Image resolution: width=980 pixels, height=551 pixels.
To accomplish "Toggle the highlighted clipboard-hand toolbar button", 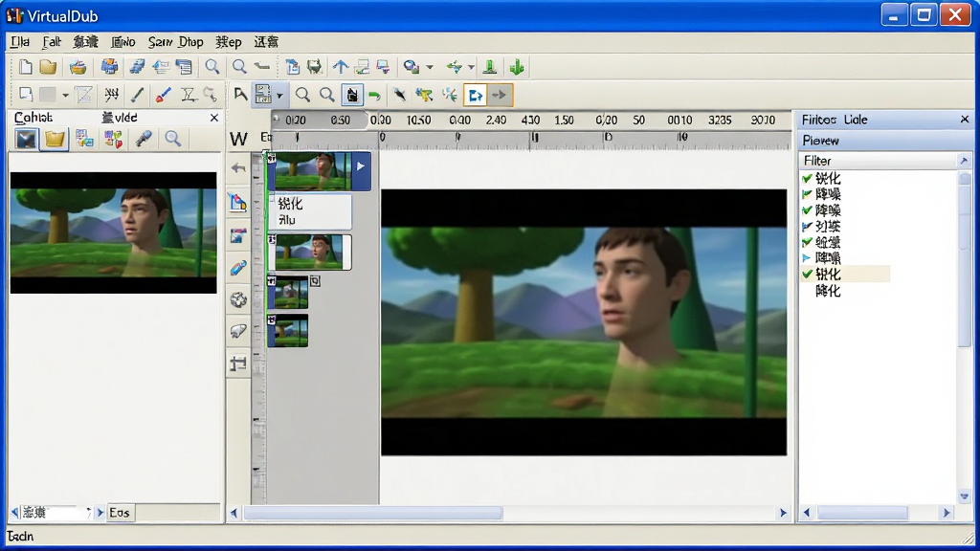I will pyautogui.click(x=352, y=95).
